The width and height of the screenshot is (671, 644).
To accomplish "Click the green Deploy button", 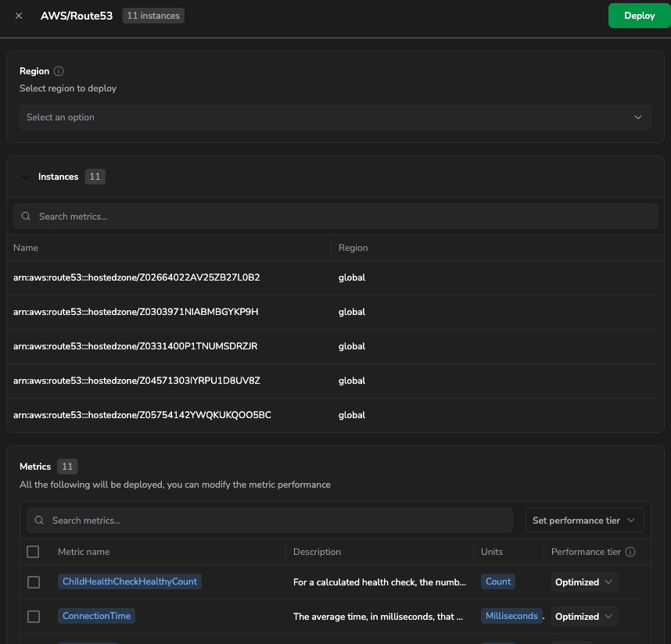I will 640,16.
